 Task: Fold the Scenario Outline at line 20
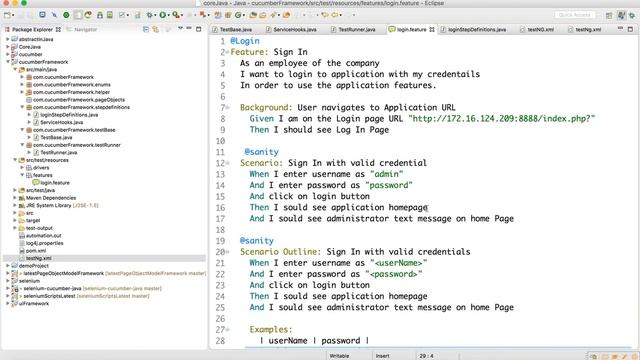click(228, 252)
